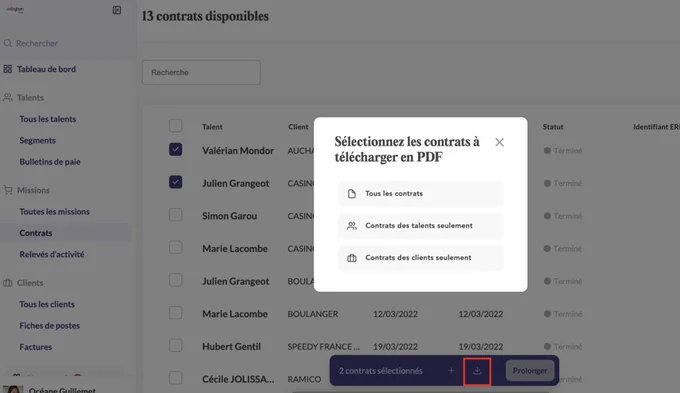
Task: Click the Missions section heading
Action: click(x=33, y=190)
